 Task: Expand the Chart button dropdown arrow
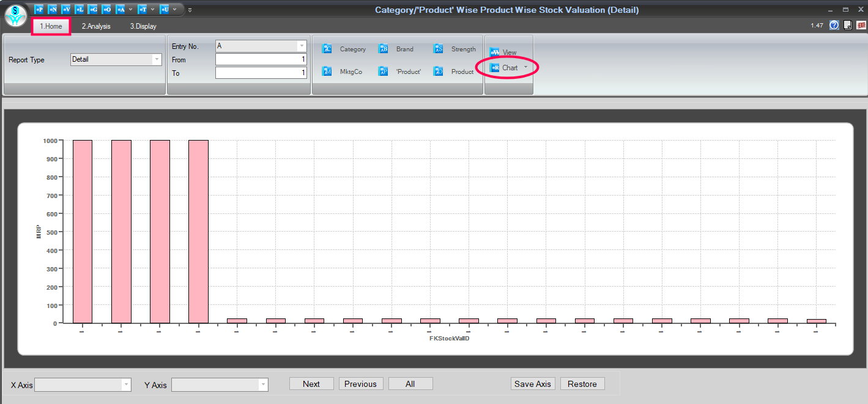525,67
